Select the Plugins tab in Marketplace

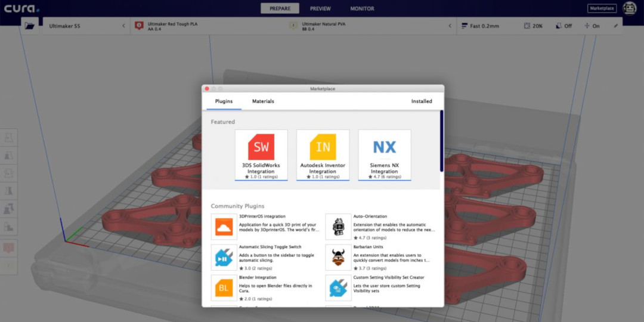(x=224, y=101)
